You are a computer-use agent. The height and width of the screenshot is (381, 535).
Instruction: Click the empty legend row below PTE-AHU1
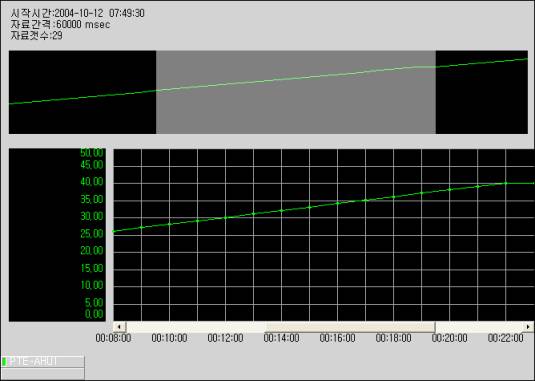point(43,373)
